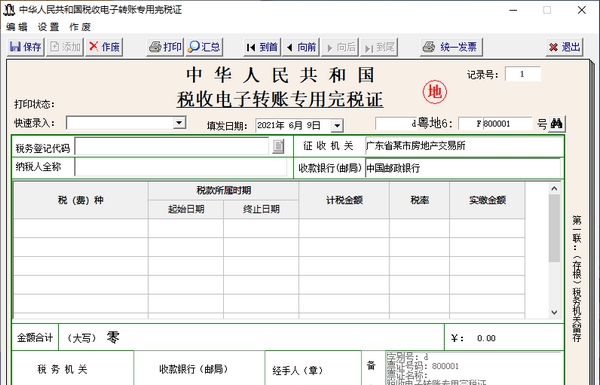Viewport: 600px width, 385px height.
Task: Click the 金额合计 label
Action: pyautogui.click(x=35, y=338)
